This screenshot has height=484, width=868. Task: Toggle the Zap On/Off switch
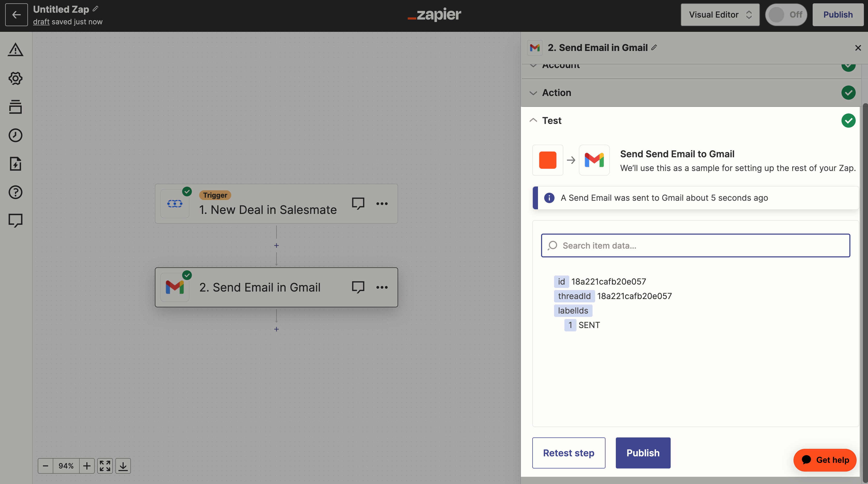(786, 14)
